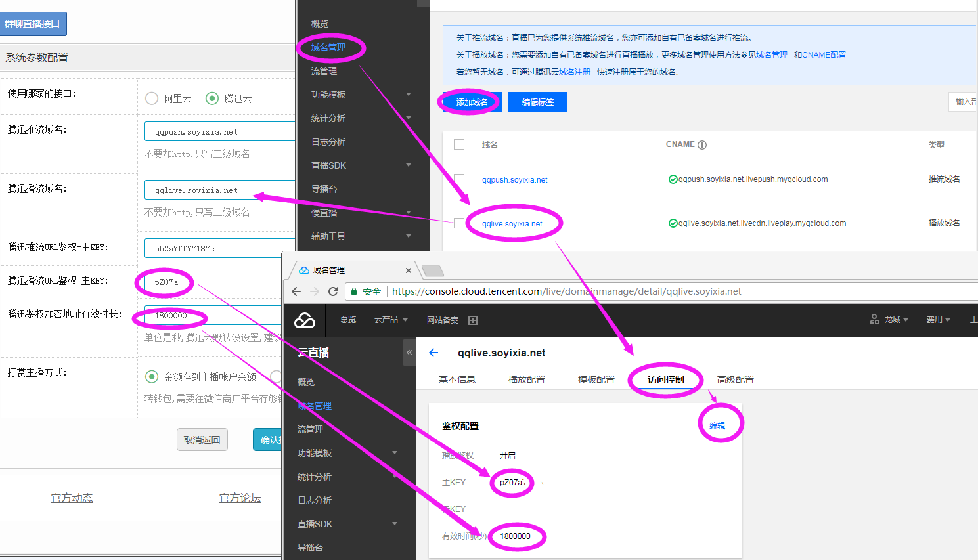Image resolution: width=978 pixels, height=560 pixels.
Task: Collapse the sidebar using the double-chevron icon
Action: 409,353
